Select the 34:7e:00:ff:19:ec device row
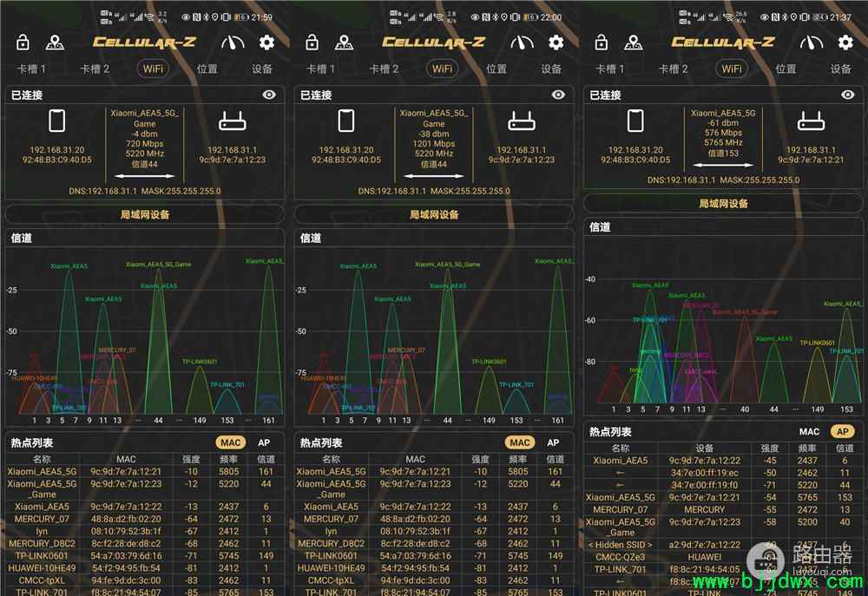This screenshot has height=596, width=868. click(724, 473)
